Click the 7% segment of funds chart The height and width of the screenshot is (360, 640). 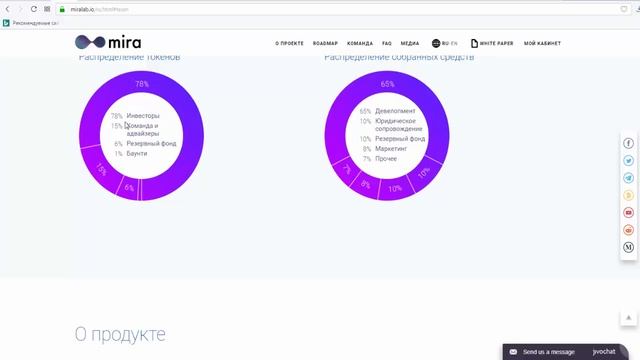(x=346, y=169)
